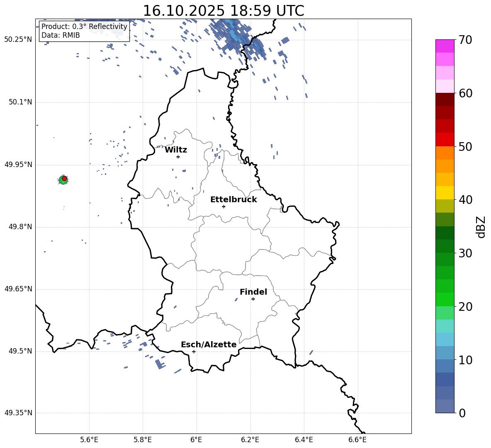
Task: Click the colorbar tick label 30
Action: coord(465,253)
